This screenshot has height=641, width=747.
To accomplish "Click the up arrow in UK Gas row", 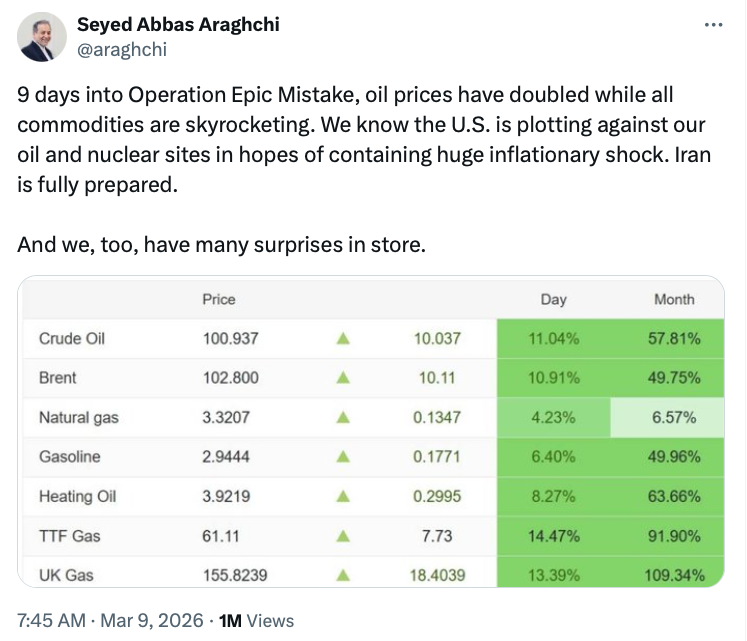I will click(x=343, y=576).
